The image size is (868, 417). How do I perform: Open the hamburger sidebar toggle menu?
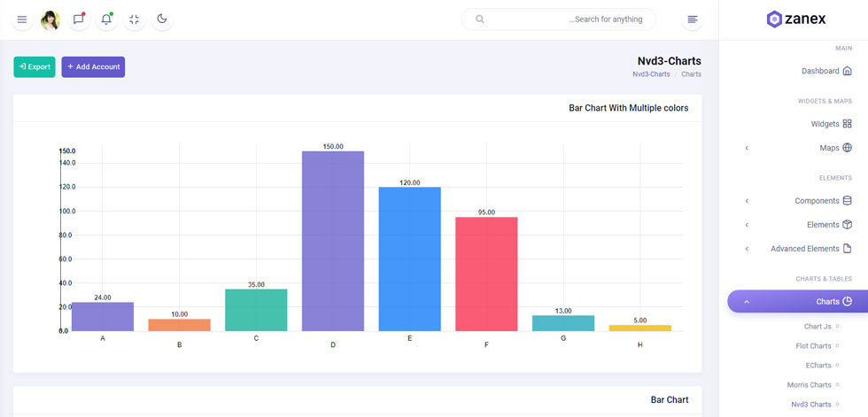[x=22, y=19]
